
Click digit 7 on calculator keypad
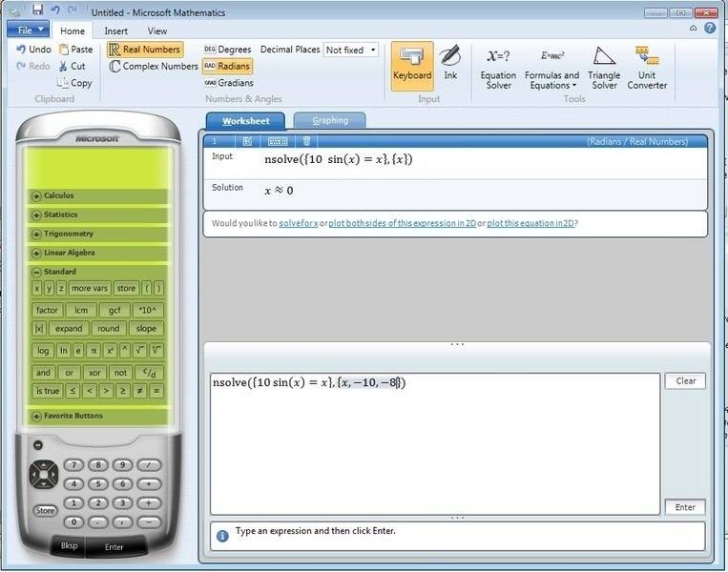point(73,465)
